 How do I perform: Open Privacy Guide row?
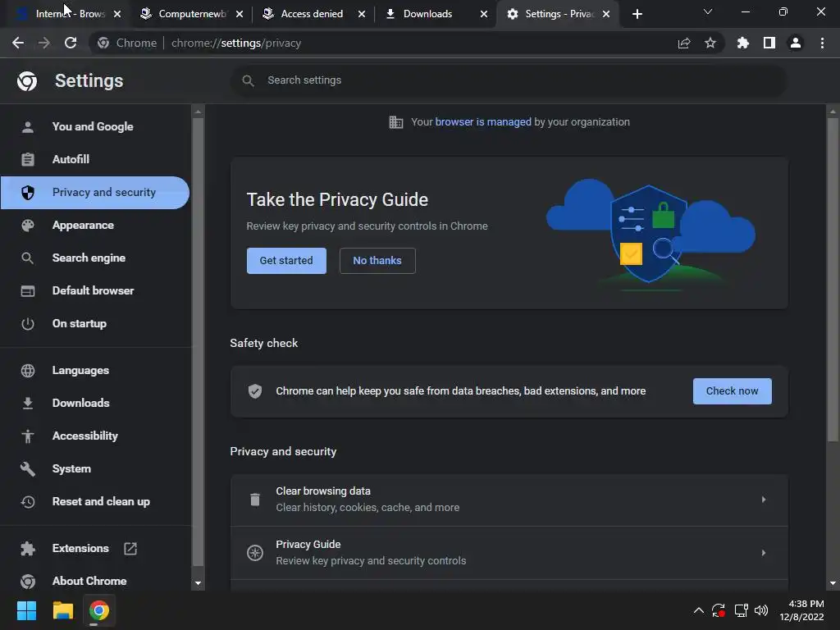click(x=509, y=553)
